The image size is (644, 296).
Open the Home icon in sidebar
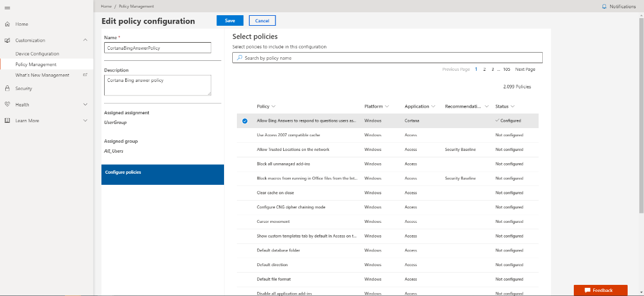7,24
